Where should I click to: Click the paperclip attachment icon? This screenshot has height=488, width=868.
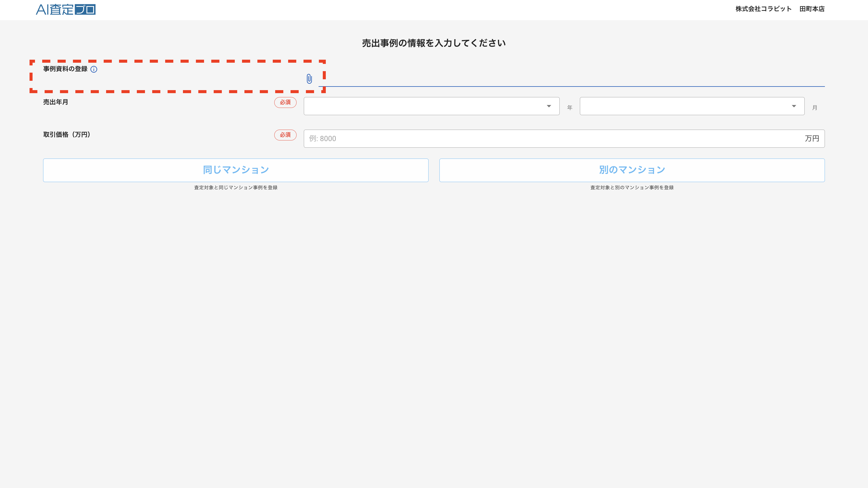pos(309,79)
